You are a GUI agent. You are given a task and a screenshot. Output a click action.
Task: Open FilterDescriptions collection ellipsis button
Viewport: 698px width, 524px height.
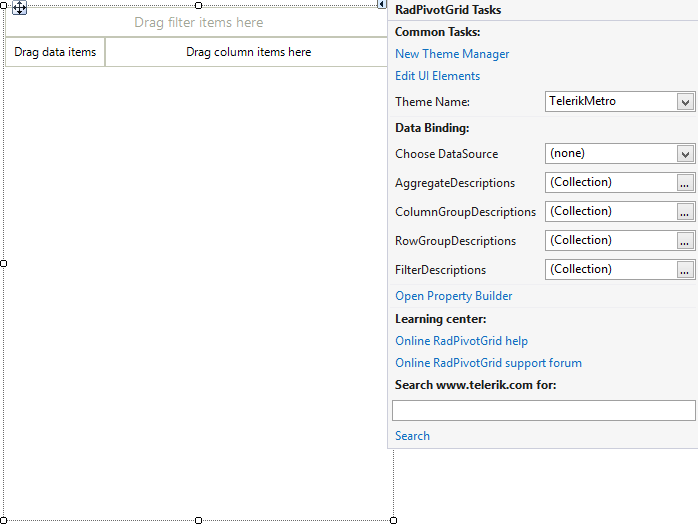pyautogui.click(x=685, y=270)
